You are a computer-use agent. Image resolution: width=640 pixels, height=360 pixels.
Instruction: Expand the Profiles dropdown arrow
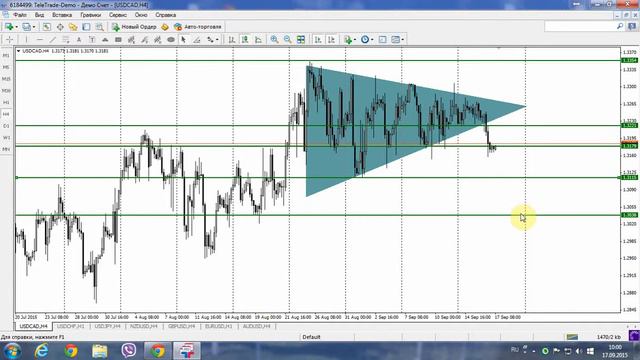click(34, 27)
